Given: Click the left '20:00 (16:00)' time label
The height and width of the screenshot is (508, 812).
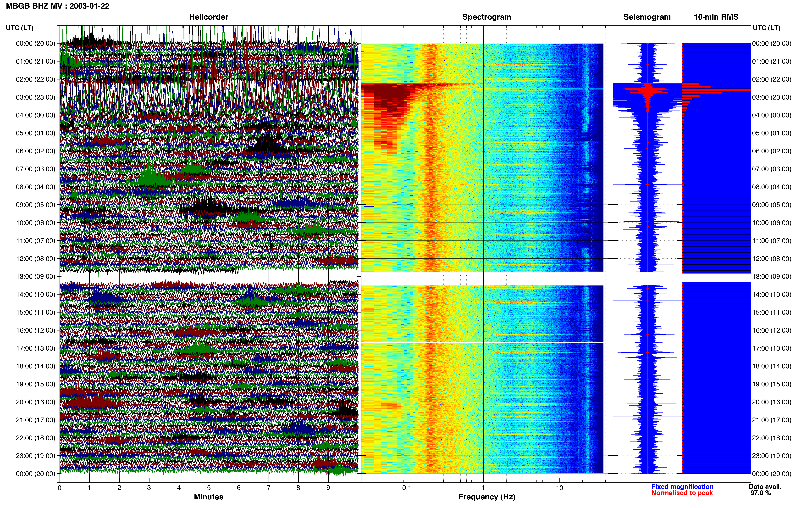Looking at the screenshot, I should click(36, 402).
